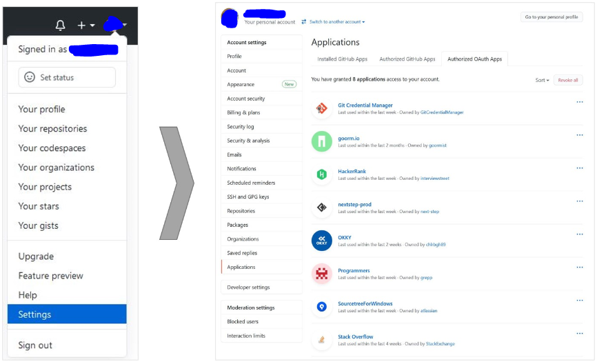Open the notifications bell icon
This screenshot has height=364, width=597.
point(60,25)
